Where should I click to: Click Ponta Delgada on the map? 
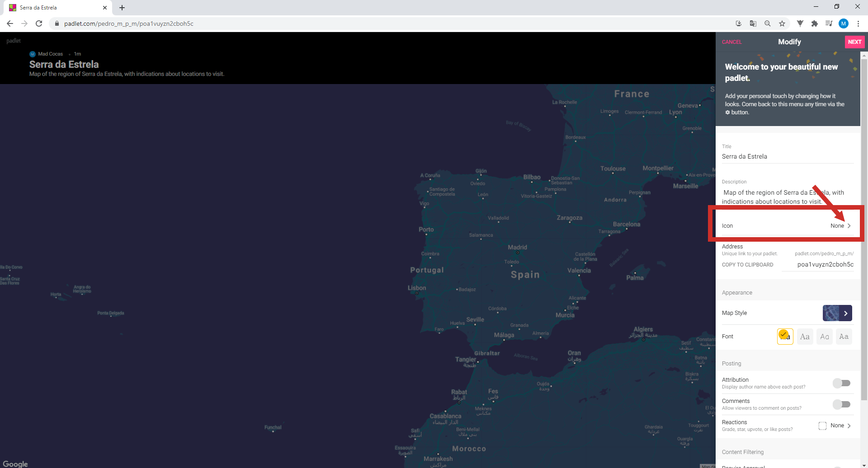click(x=110, y=313)
